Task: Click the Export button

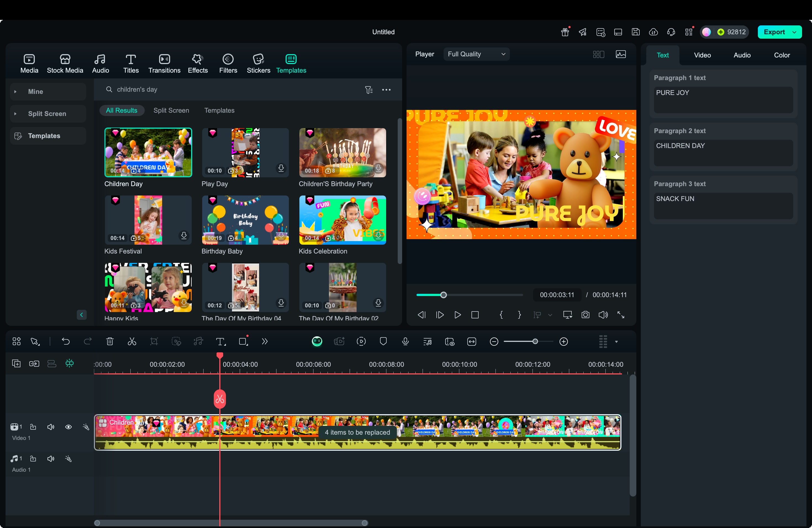Action: [774, 32]
